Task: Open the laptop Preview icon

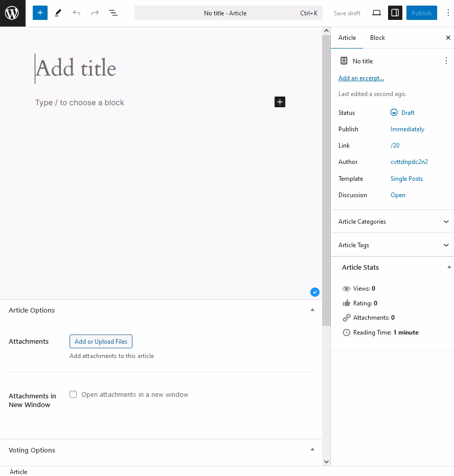Action: tap(376, 13)
